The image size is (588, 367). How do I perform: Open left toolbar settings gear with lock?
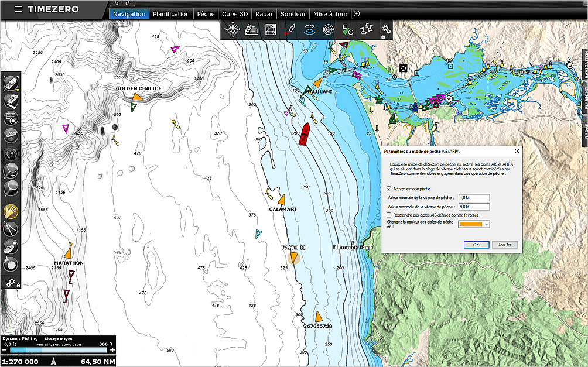click(12, 282)
